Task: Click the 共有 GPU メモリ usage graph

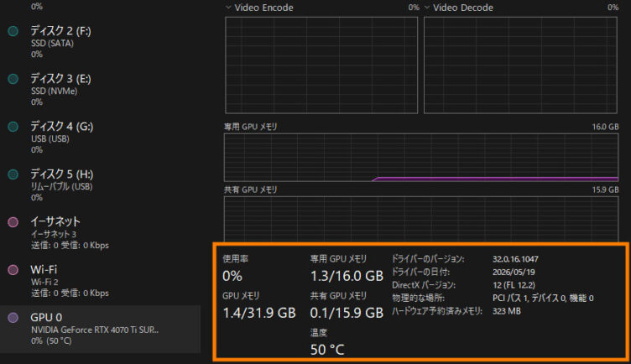Action: pos(421,219)
